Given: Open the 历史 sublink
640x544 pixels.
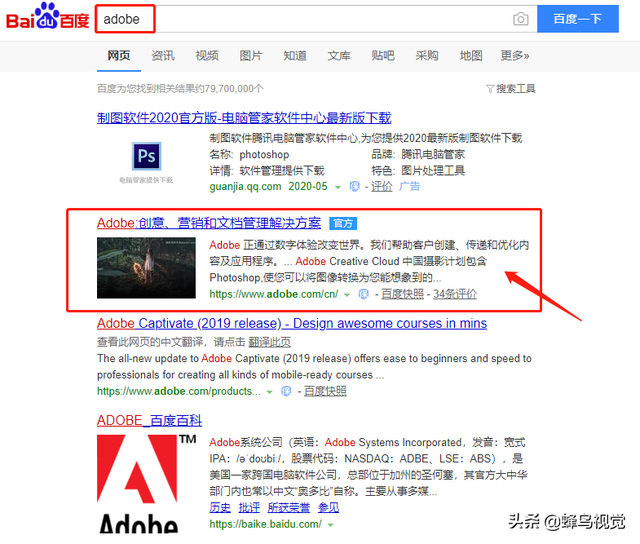Looking at the screenshot, I should coord(220,507).
